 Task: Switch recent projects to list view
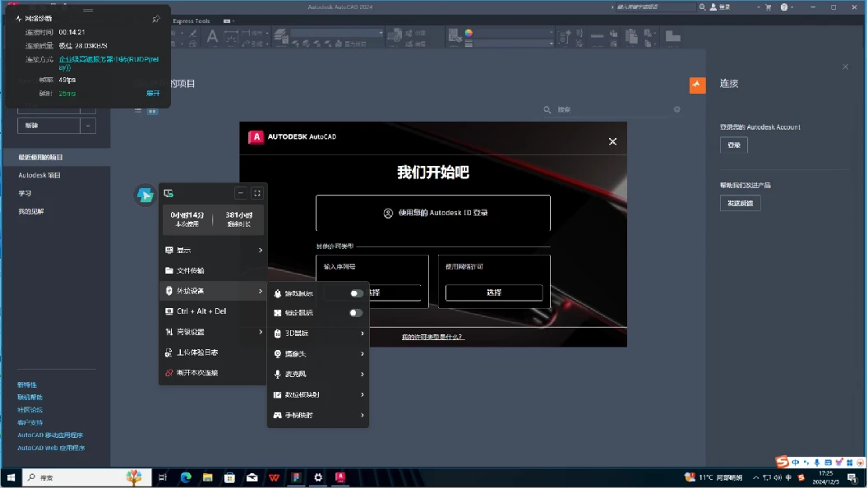coord(138,110)
